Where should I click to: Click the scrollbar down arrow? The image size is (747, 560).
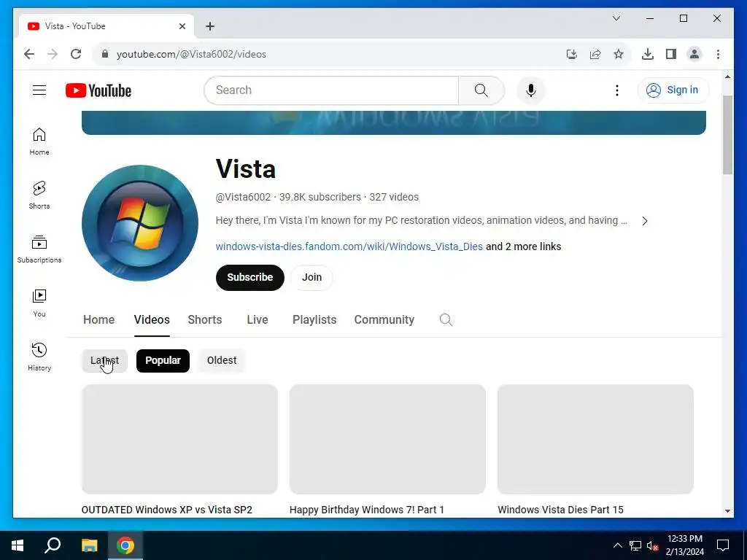[727, 511]
